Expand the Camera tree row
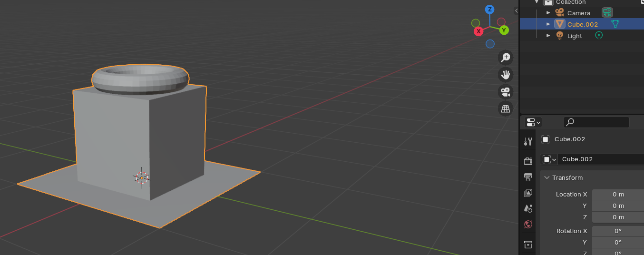This screenshot has width=644, height=255. [x=548, y=13]
